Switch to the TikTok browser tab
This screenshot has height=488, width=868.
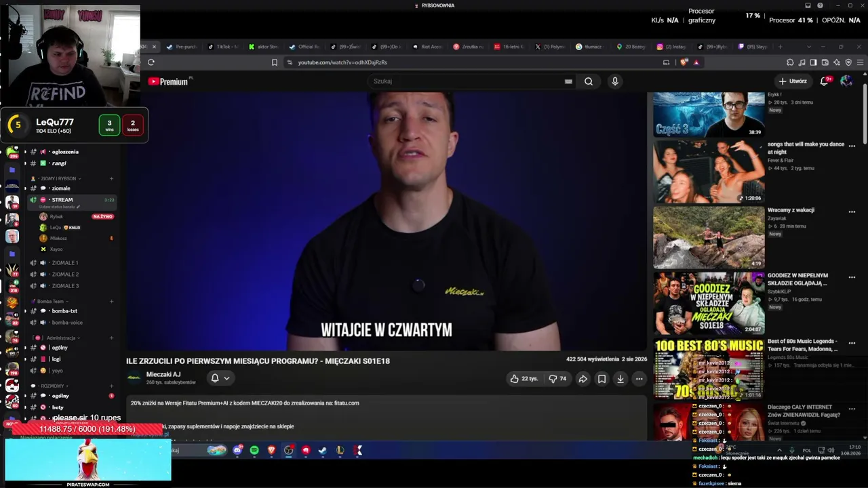point(223,47)
